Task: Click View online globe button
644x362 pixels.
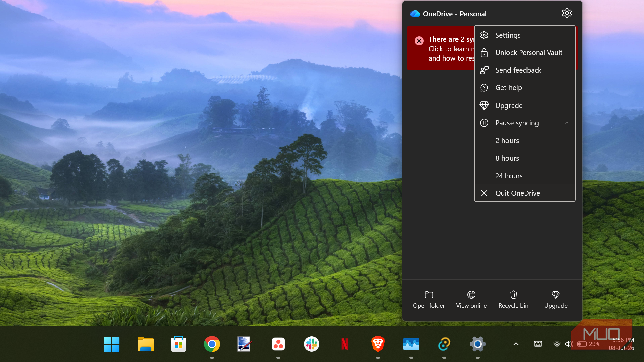Action: [471, 300]
